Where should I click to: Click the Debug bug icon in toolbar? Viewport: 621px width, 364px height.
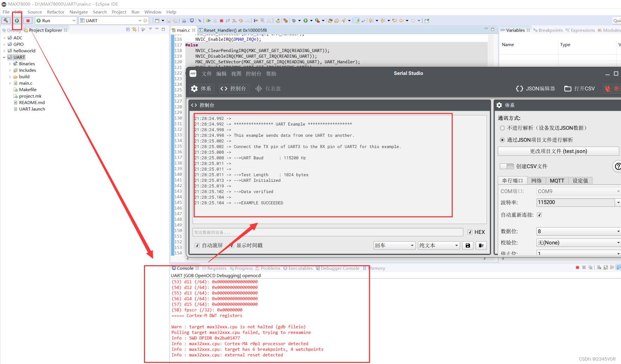coord(294,21)
